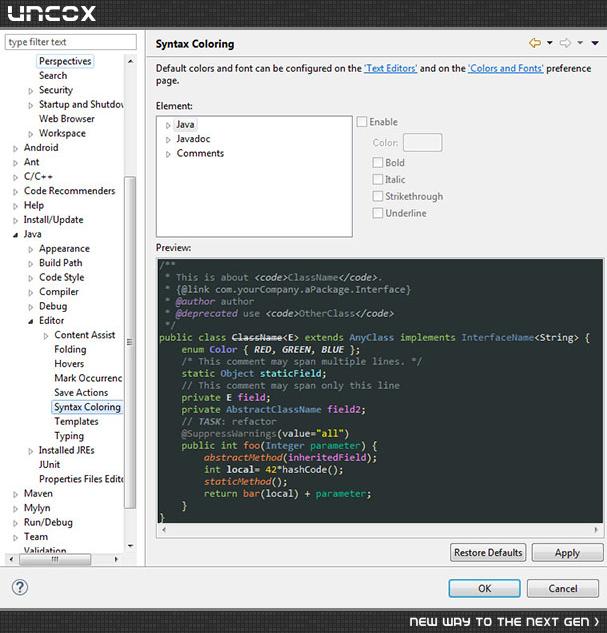Image resolution: width=607 pixels, height=633 pixels.
Task: Focus the type filter text field
Action: tap(71, 42)
